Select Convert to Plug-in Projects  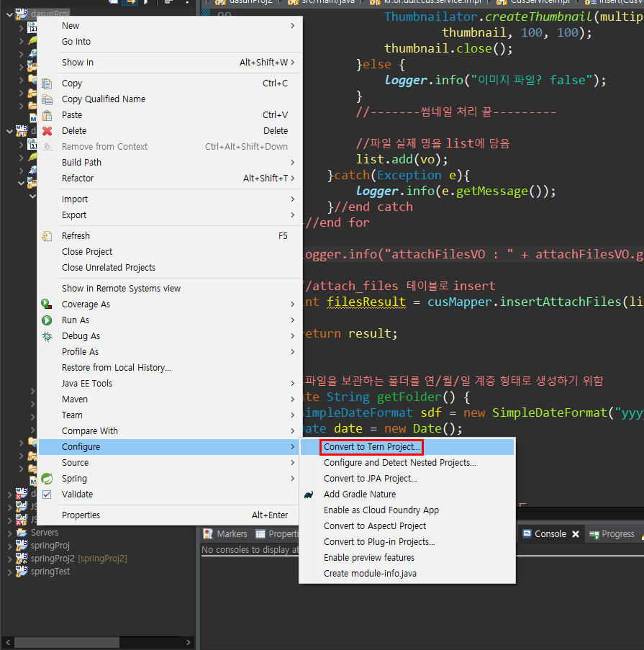(x=407, y=542)
